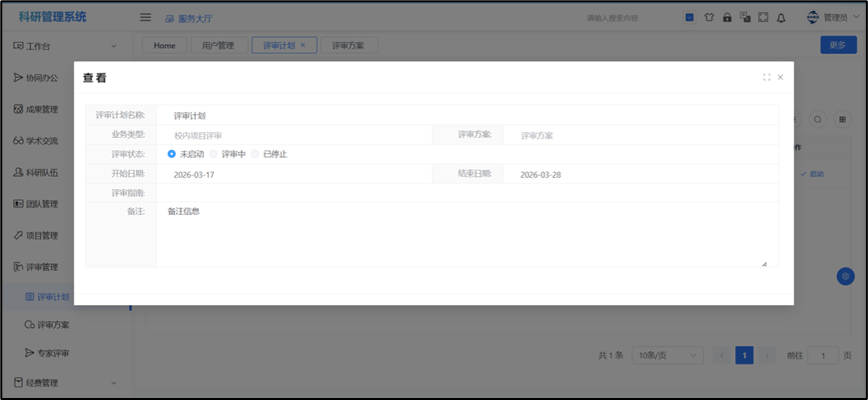This screenshot has width=868, height=400.
Task: Open the 10条/页 page size dropdown
Action: 666,355
